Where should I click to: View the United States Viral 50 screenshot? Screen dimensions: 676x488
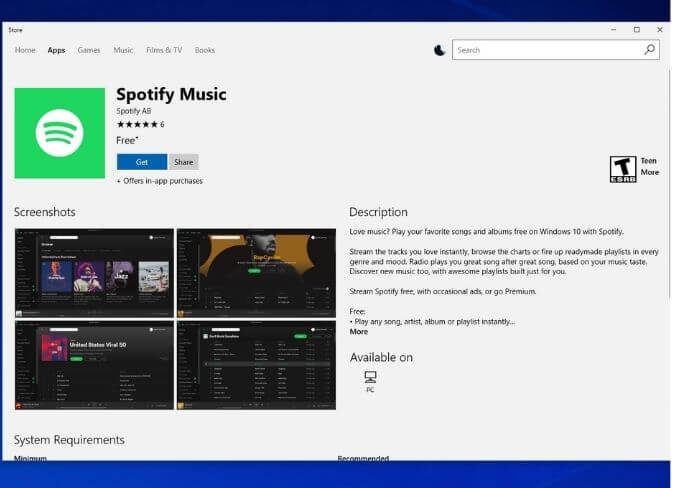coord(94,365)
